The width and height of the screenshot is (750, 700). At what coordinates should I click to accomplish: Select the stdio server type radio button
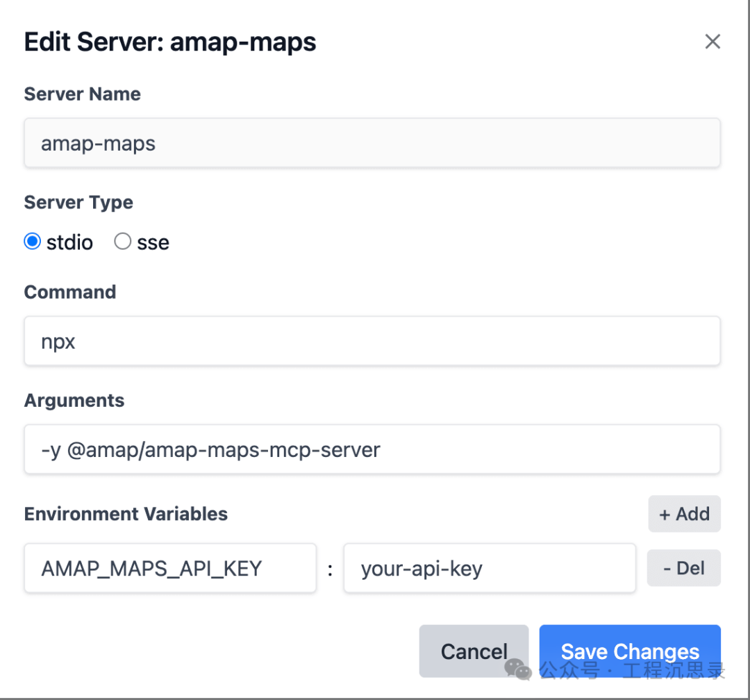33,242
